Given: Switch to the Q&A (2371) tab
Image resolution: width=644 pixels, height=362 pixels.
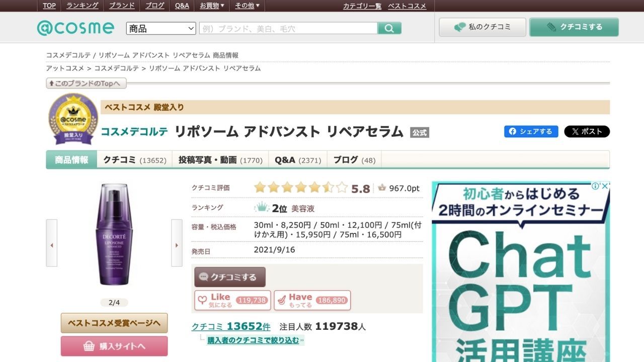Looking at the screenshot, I should pos(298,160).
